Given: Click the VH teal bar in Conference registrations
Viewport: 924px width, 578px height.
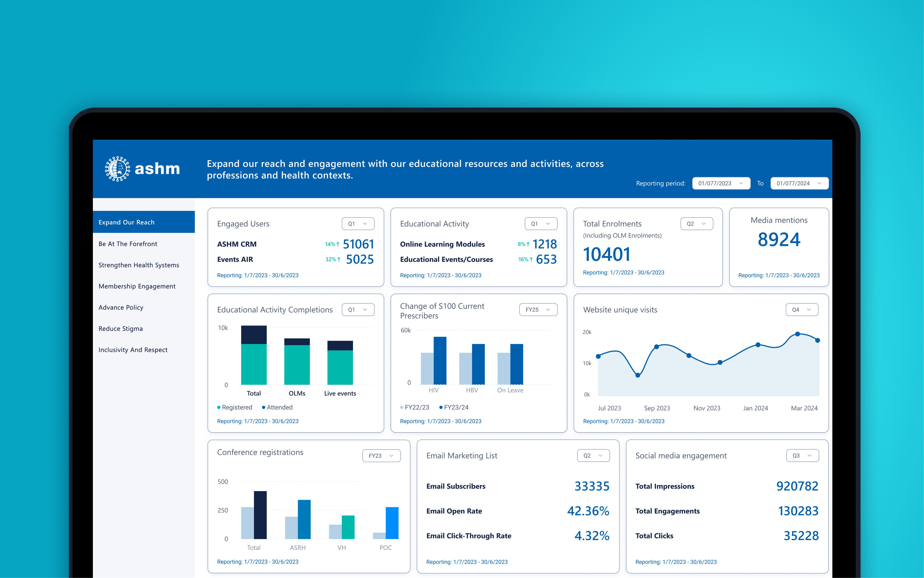Looking at the screenshot, I should point(348,527).
